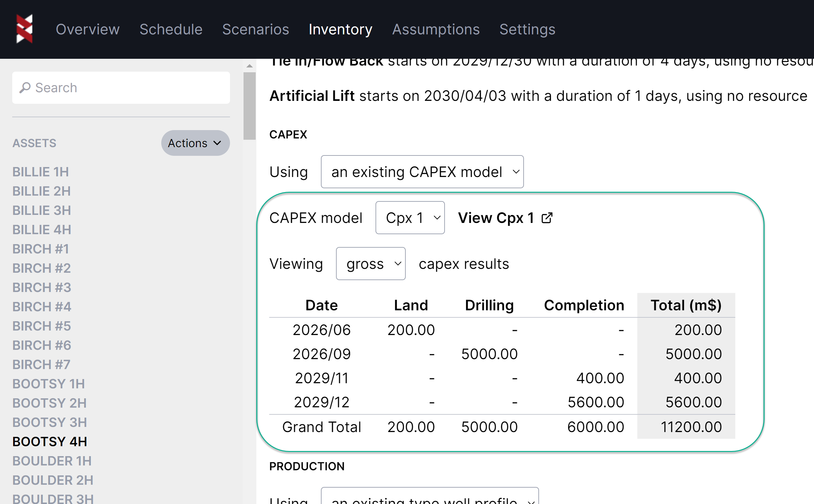Go to the Overview tab
This screenshot has width=814, height=504.
coord(88,29)
